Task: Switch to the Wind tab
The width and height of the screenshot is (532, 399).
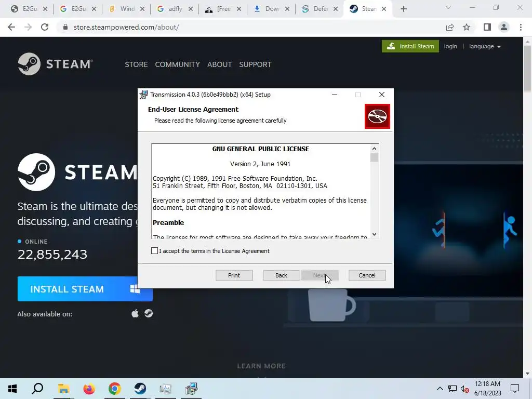Action: (x=126, y=9)
